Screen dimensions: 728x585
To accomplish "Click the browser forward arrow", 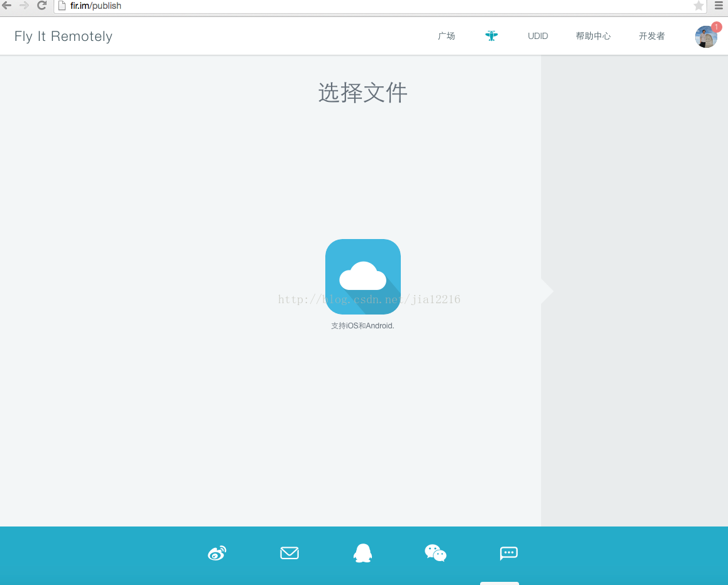I will tap(24, 6).
